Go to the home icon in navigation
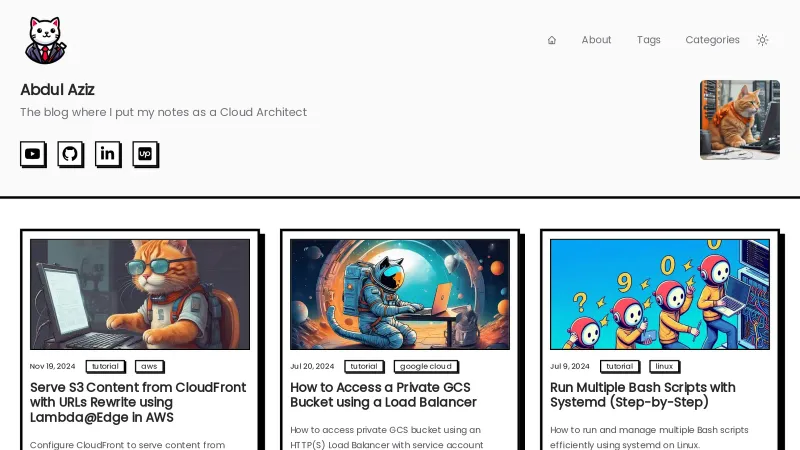 552,40
